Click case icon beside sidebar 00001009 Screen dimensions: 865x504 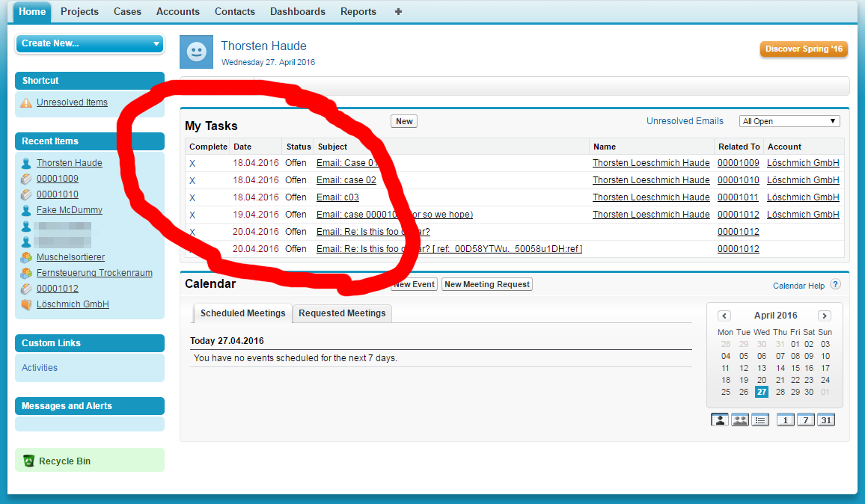pyautogui.click(x=26, y=179)
